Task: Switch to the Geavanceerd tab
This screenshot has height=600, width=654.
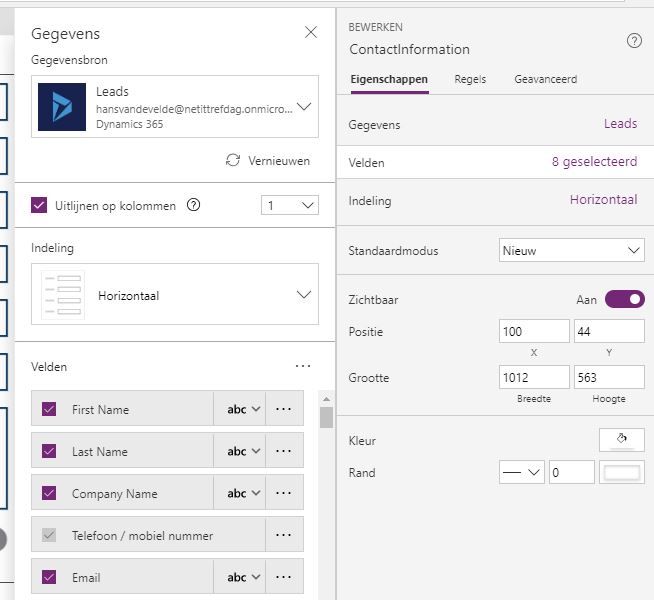Action: [545, 79]
